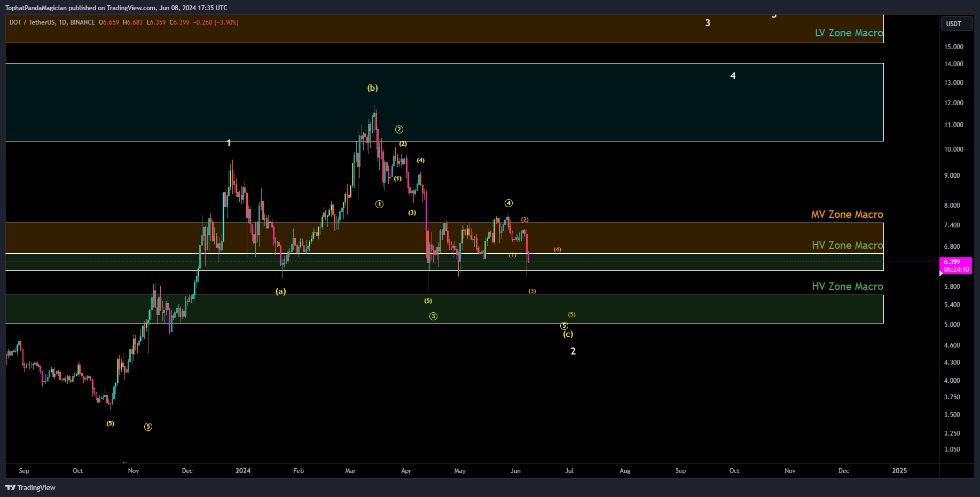
Task: Click the circled 5 label above (c)
Action: click(564, 326)
